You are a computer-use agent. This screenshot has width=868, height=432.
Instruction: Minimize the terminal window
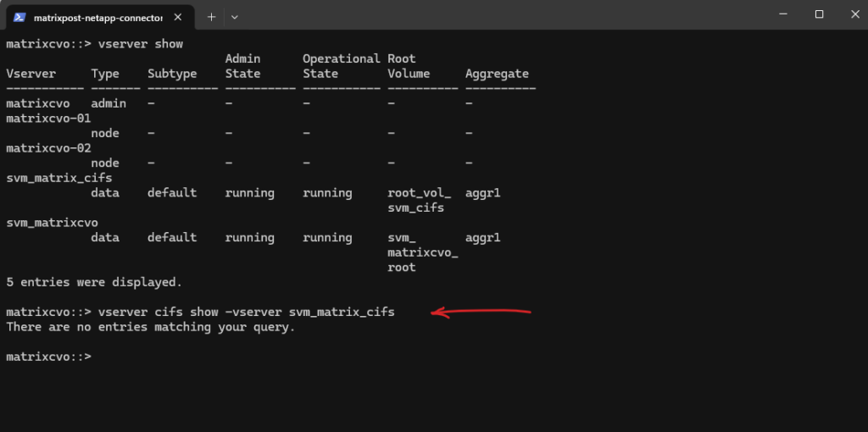click(781, 14)
